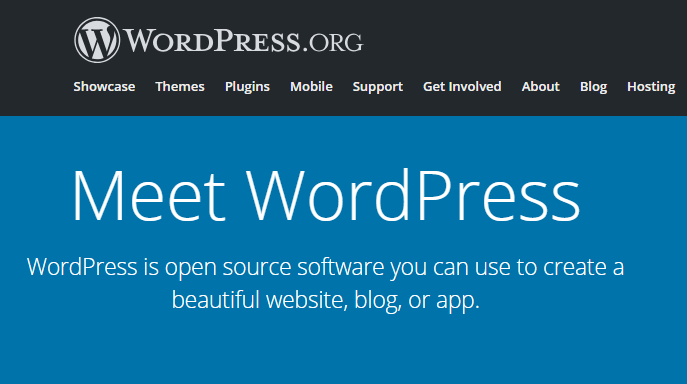The width and height of the screenshot is (687, 384).
Task: Open the Plugins navigation link
Action: (247, 87)
